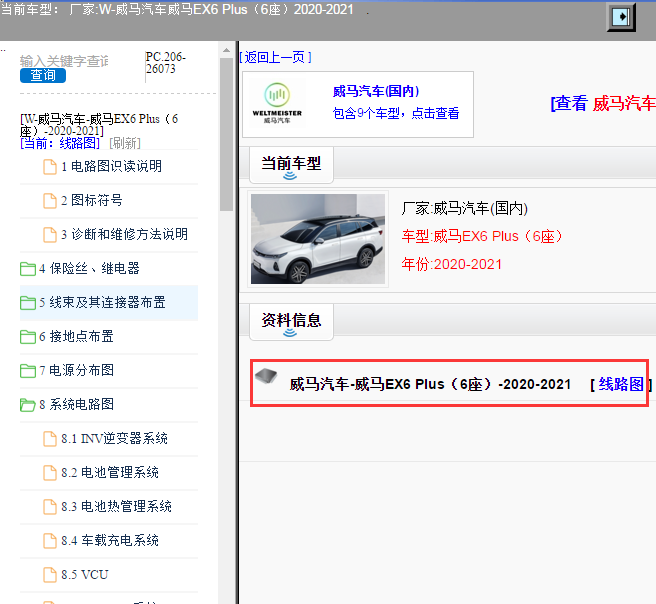This screenshot has width=656, height=604.
Task: Click page icon of 8.3 电池热管理系统
Action: [x=50, y=507]
